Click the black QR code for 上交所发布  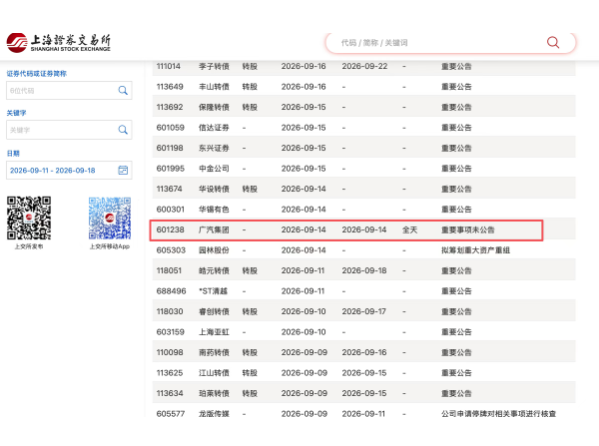tap(29, 218)
